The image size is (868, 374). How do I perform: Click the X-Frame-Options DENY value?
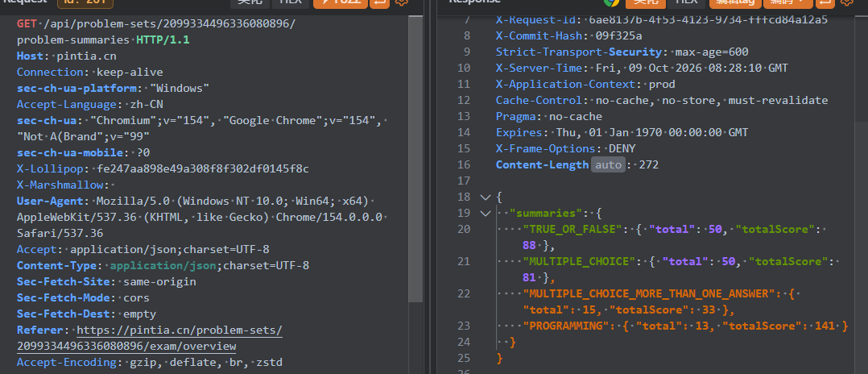click(x=622, y=148)
